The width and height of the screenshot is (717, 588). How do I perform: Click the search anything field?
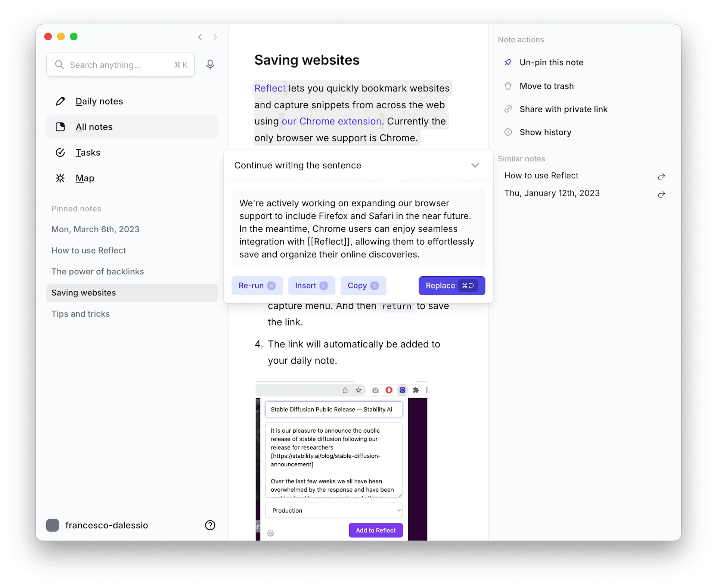coord(119,65)
